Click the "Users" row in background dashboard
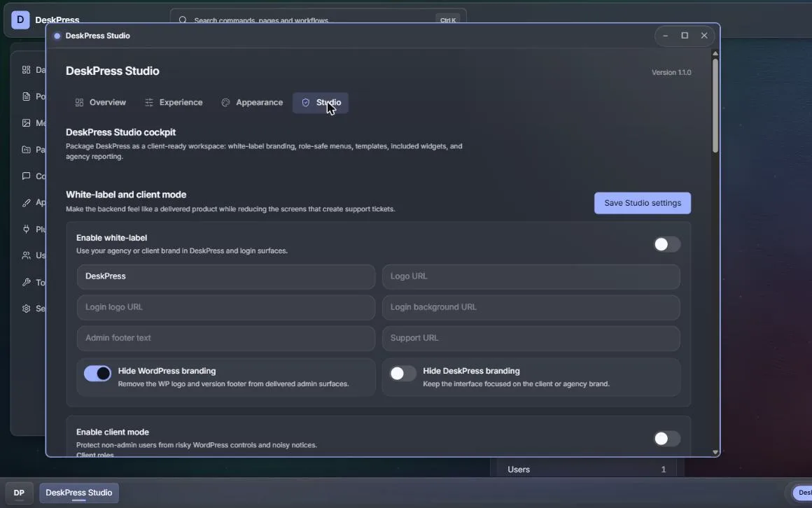This screenshot has height=508, width=812. pos(586,470)
